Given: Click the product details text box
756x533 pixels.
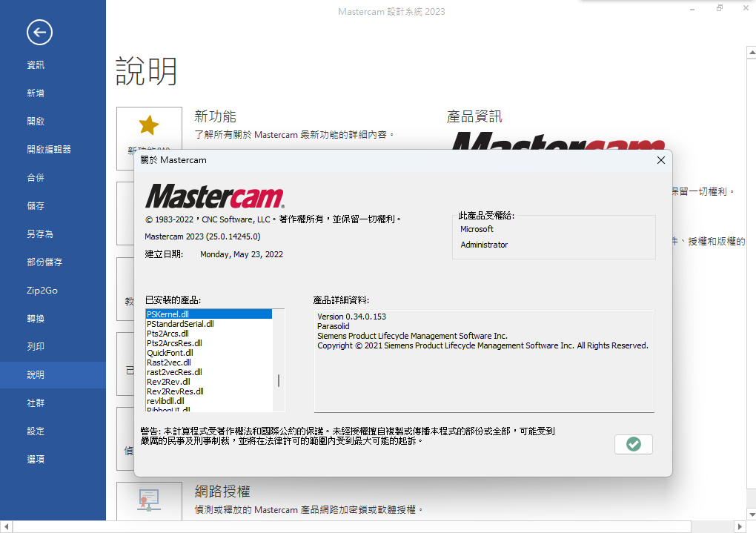Looking at the screenshot, I should coord(484,361).
